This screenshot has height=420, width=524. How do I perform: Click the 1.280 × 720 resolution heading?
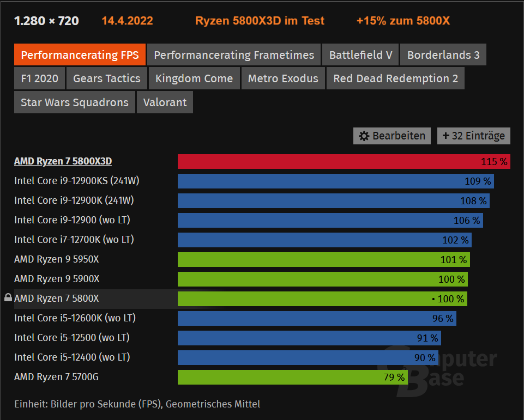coord(46,21)
